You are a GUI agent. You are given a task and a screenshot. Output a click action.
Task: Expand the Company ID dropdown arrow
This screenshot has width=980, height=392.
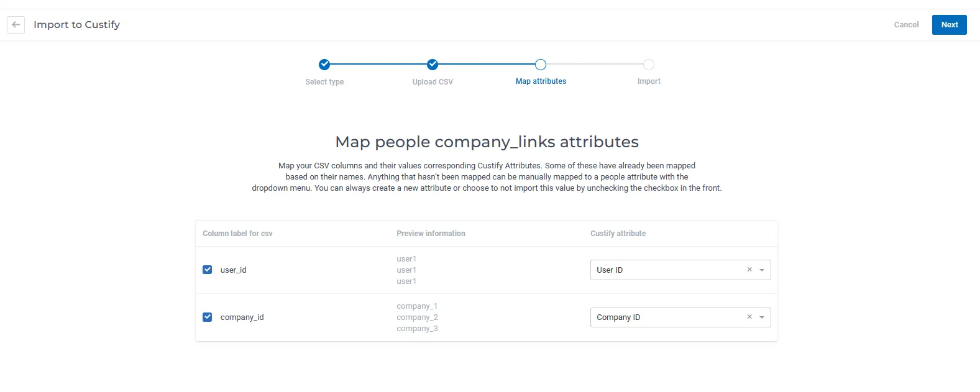[762, 317]
